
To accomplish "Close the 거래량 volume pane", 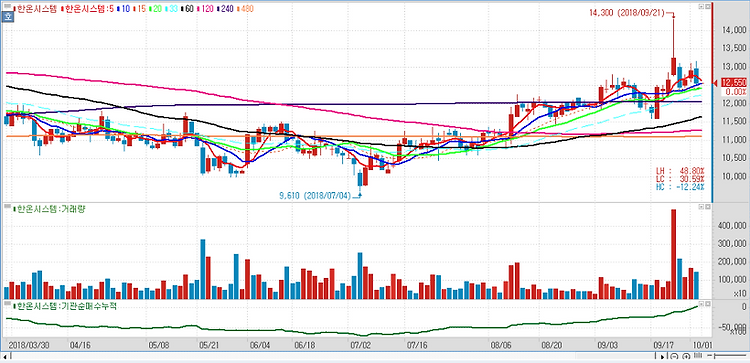I will pyautogui.click(x=707, y=207).
